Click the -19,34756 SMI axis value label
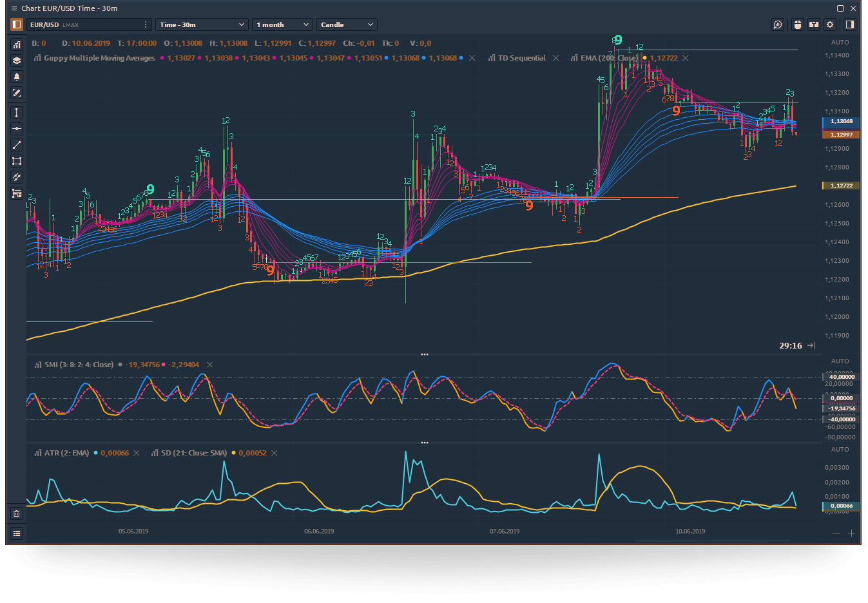Screen dimensions: 868x603 click(841, 408)
